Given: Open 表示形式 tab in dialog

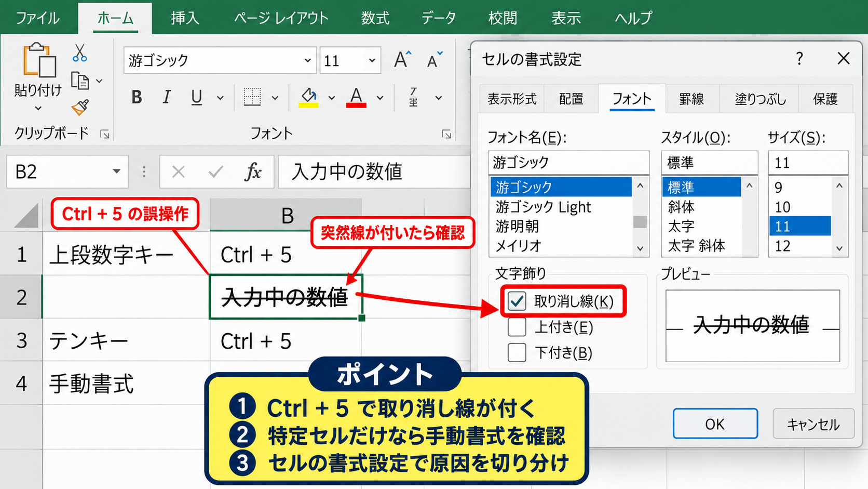Looking at the screenshot, I should pyautogui.click(x=512, y=99).
